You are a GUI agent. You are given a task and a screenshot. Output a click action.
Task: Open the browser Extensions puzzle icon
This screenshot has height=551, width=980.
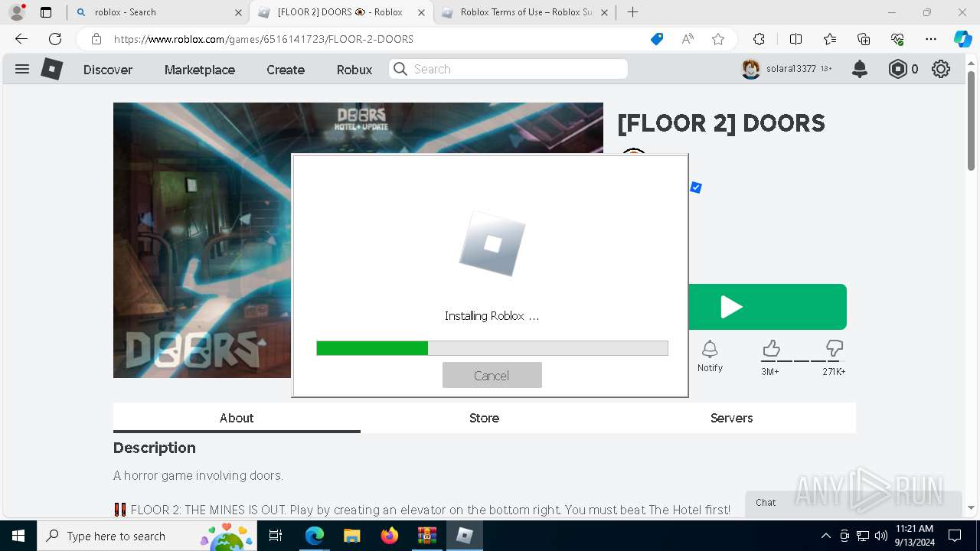click(759, 39)
